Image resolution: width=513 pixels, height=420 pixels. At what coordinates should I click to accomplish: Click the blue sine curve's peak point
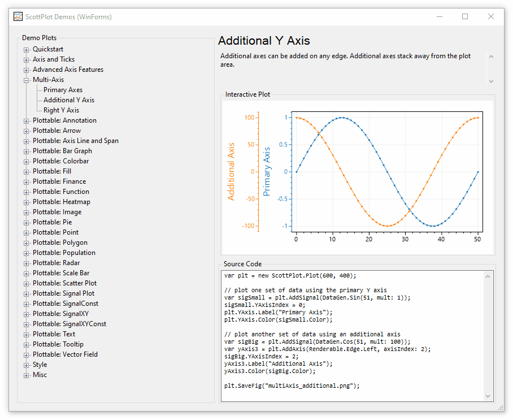tap(342, 118)
